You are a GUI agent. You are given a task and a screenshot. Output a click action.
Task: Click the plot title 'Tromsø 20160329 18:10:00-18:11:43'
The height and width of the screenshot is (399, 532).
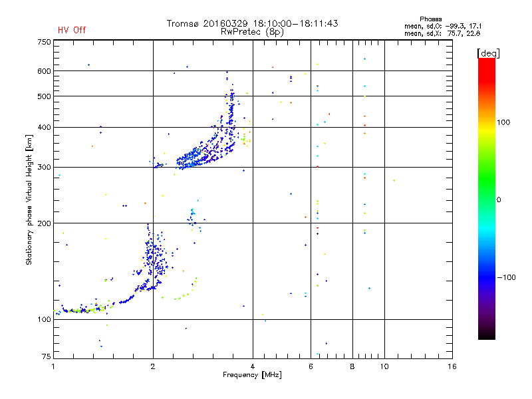252,23
